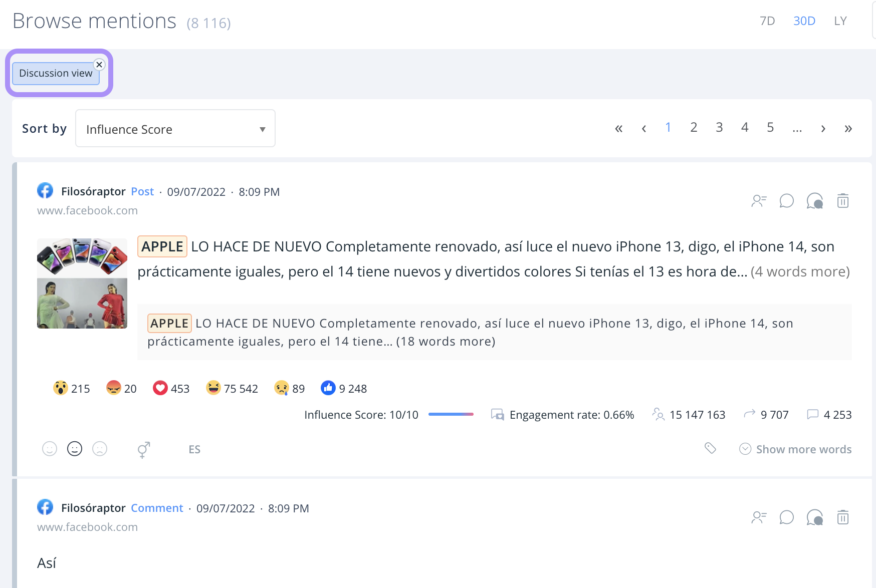The width and height of the screenshot is (876, 588).
Task: Remove the Discussion view filter tag
Action: [x=99, y=65]
